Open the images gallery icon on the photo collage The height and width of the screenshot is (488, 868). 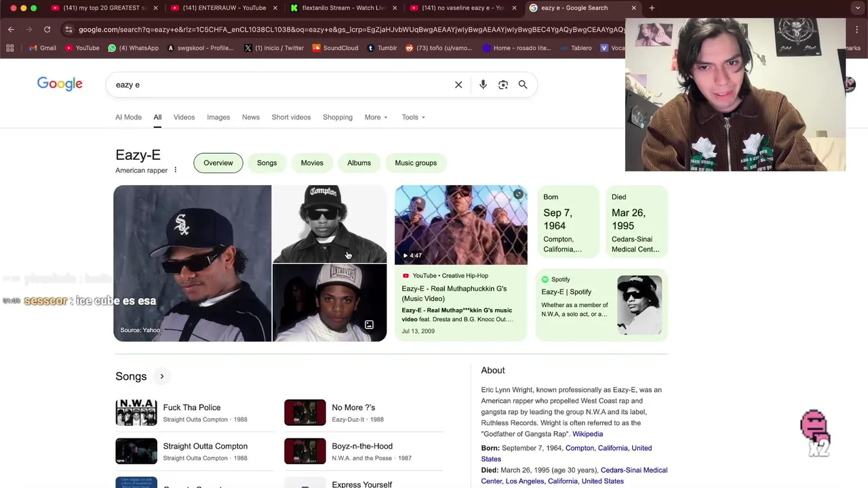pos(369,325)
